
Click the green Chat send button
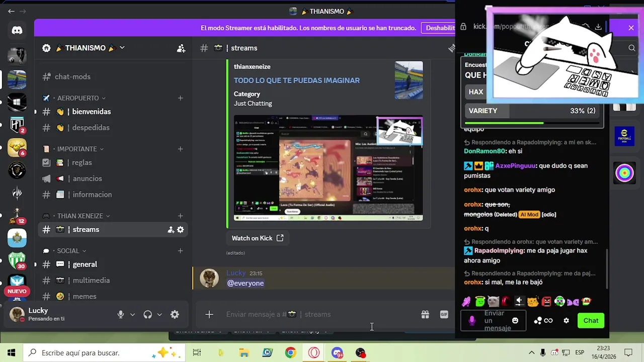[591, 320]
